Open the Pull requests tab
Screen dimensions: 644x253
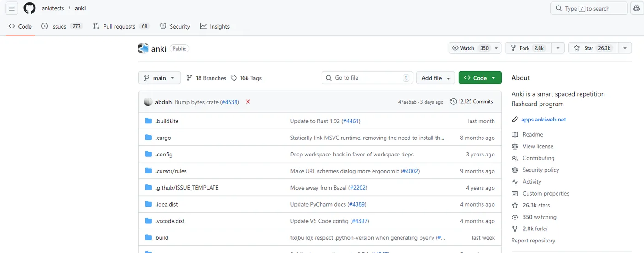(119, 26)
